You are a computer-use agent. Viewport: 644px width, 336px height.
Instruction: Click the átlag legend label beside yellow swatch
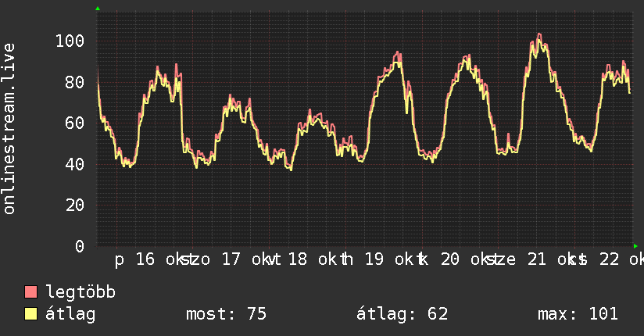(70, 314)
